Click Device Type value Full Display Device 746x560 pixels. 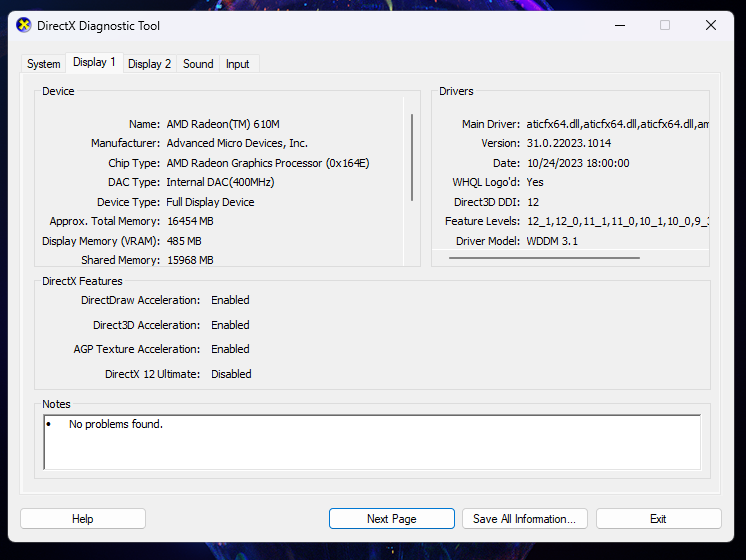210,202
